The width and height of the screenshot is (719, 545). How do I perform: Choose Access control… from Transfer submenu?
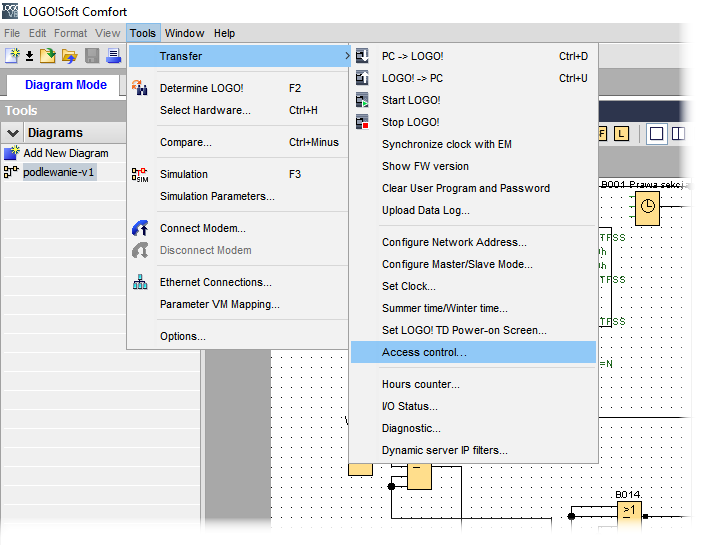[424, 352]
